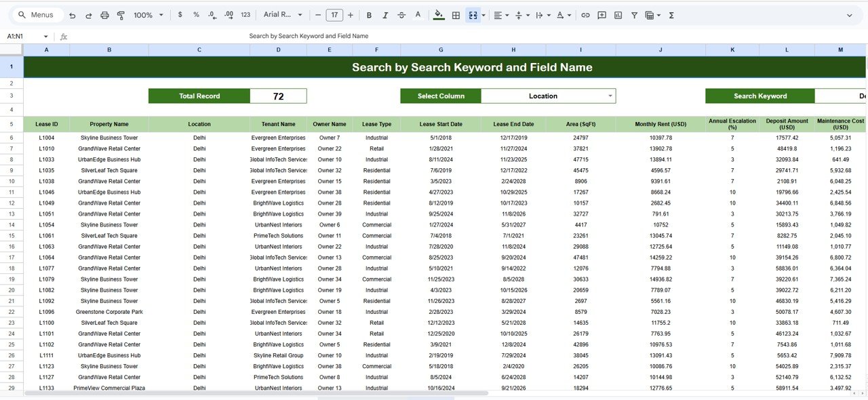Open the Functions Σ menu
This screenshot has width=868, height=400.
coord(671,14)
